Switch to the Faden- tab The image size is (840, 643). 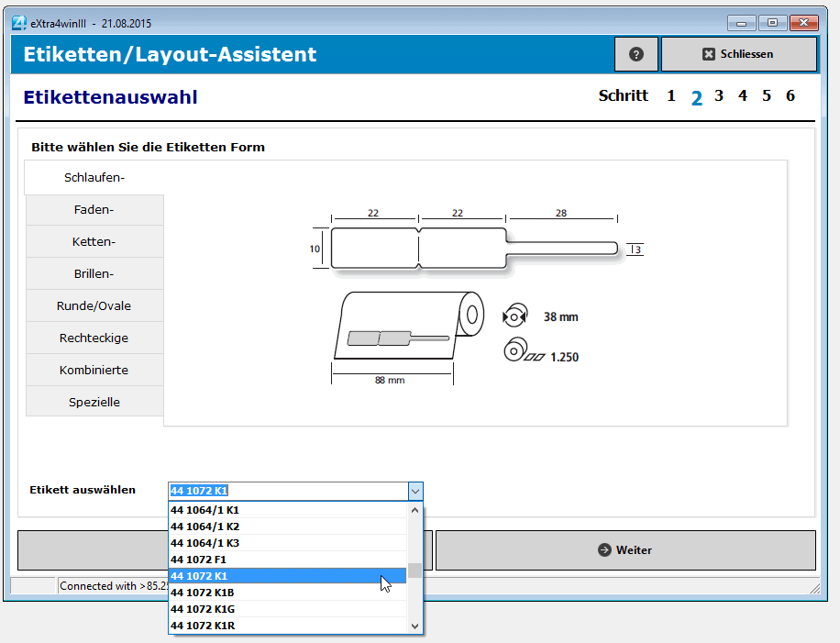(94, 210)
